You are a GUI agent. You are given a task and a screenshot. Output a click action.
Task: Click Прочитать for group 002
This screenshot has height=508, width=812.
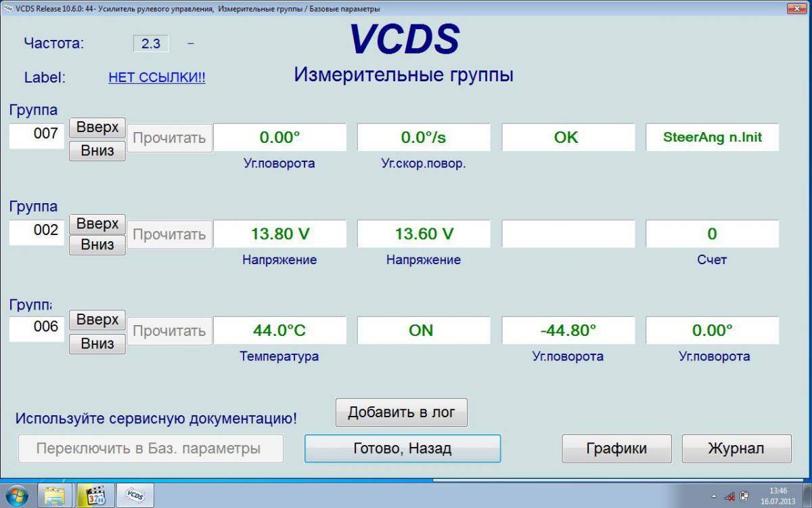[x=169, y=234]
